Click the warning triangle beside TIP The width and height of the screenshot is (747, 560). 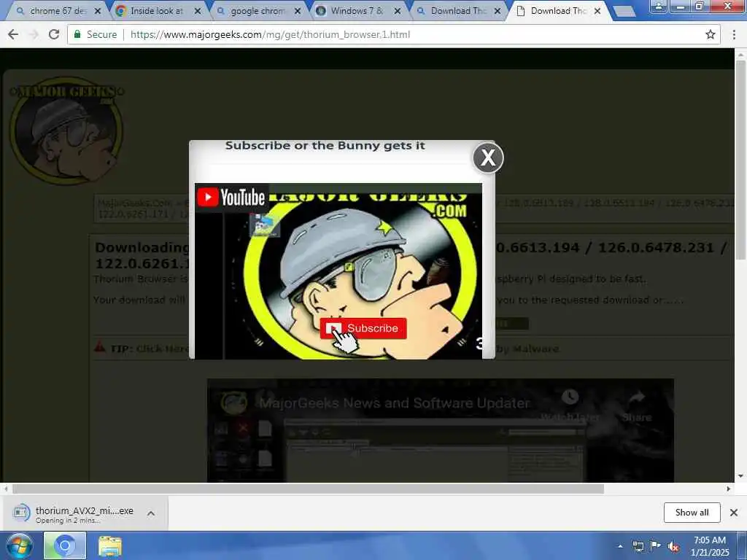tap(99, 347)
